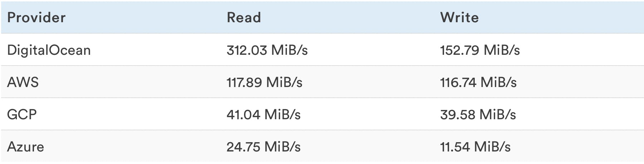Click the Read column header
This screenshot has width=644, height=164.
coord(244,18)
